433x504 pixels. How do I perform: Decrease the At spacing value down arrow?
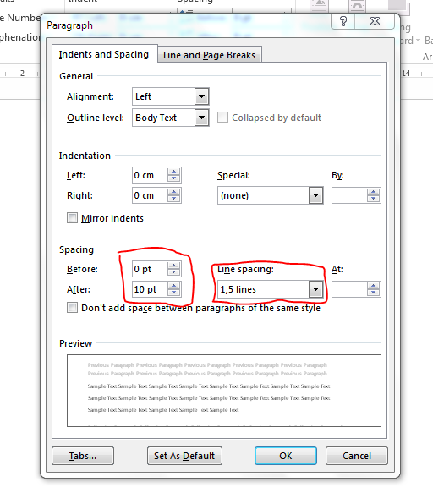374,293
